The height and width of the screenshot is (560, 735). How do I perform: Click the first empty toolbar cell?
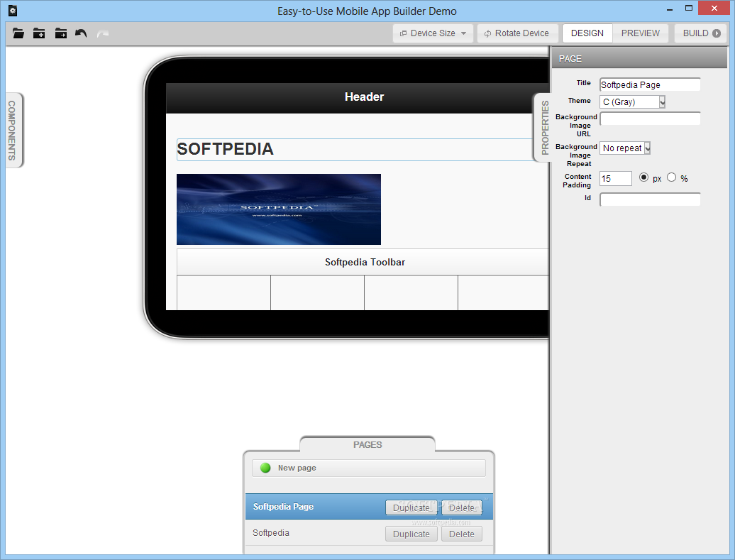223,292
